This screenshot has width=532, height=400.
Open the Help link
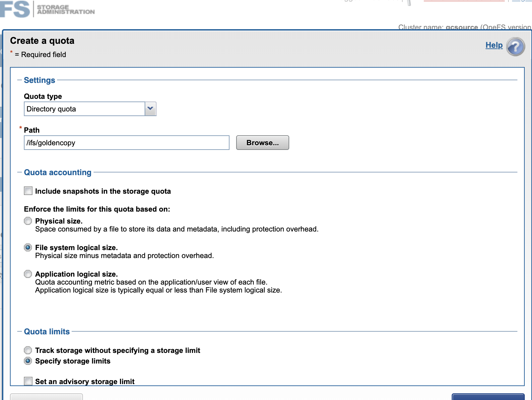(494, 45)
